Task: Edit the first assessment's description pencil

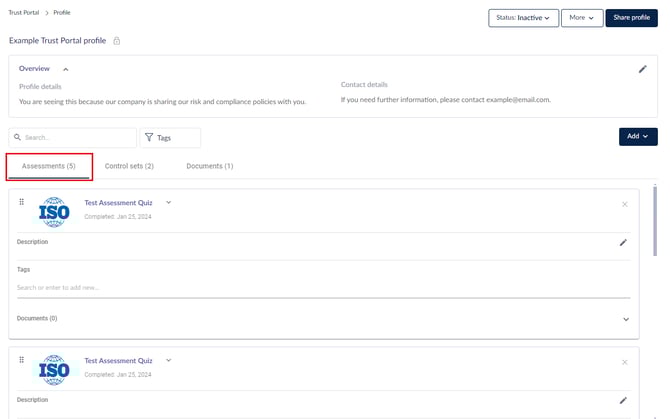Action: [623, 242]
